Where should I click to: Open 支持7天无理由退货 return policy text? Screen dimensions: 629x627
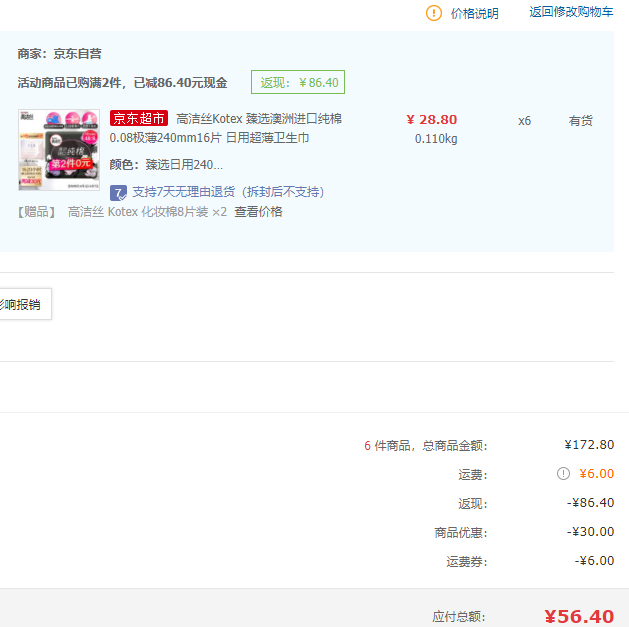pos(228,192)
